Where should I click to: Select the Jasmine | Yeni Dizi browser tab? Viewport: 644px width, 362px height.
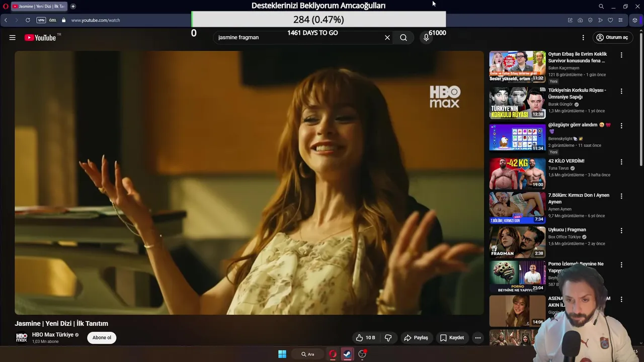39,6
